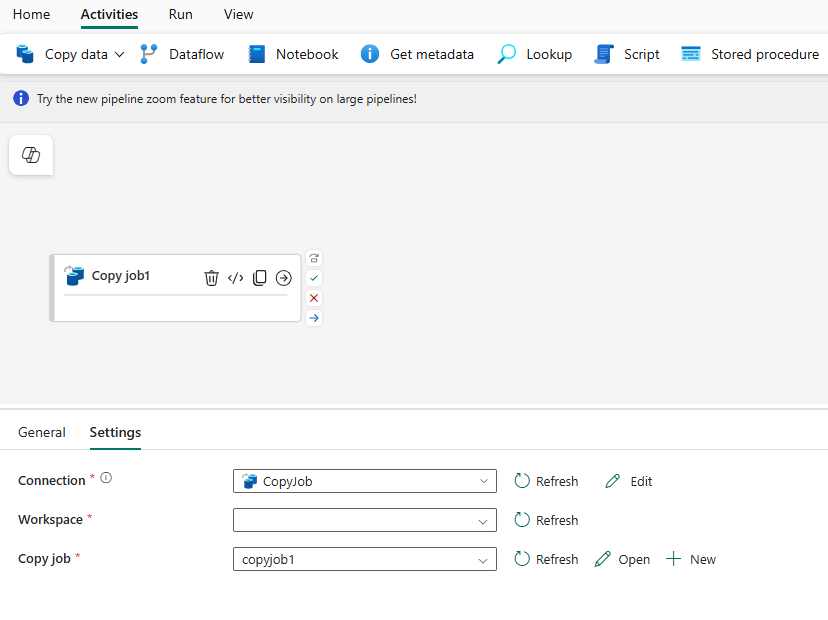Create a New copy job
Viewport: 828px width, 620px height.
pyautogui.click(x=690, y=559)
